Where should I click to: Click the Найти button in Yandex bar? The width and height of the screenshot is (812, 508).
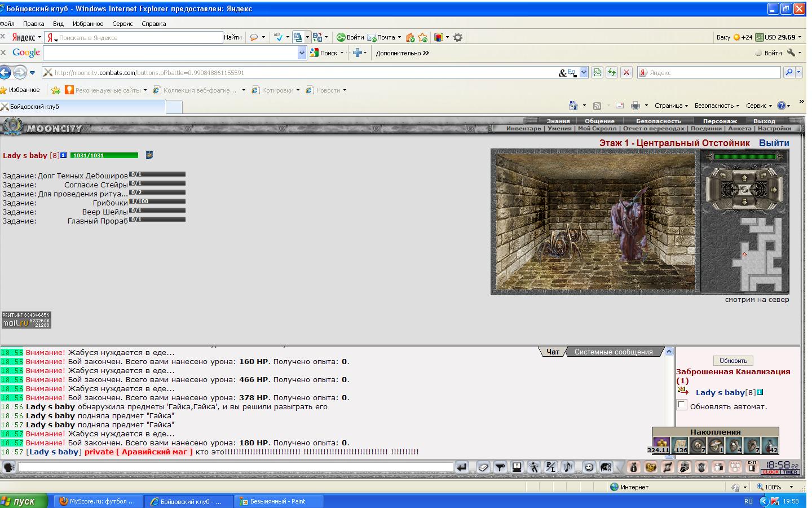point(233,37)
